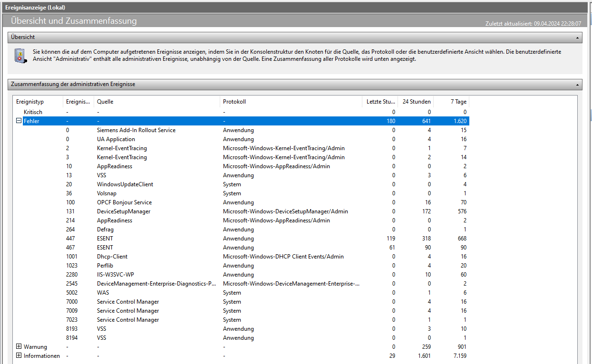The height and width of the screenshot is (364, 592).
Task: Expand the Informationen event group
Action: pyautogui.click(x=19, y=355)
